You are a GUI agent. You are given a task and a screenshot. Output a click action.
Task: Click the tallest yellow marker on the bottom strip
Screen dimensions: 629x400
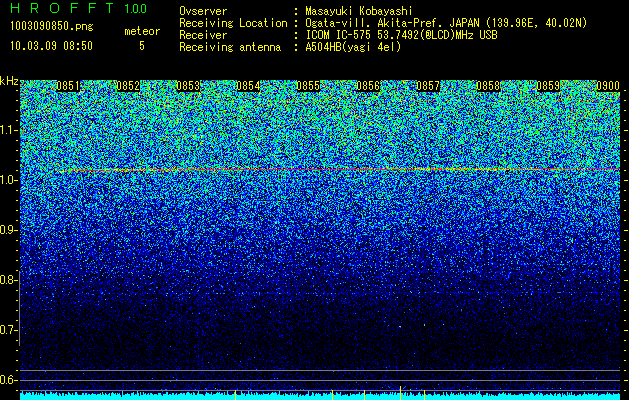400,393
